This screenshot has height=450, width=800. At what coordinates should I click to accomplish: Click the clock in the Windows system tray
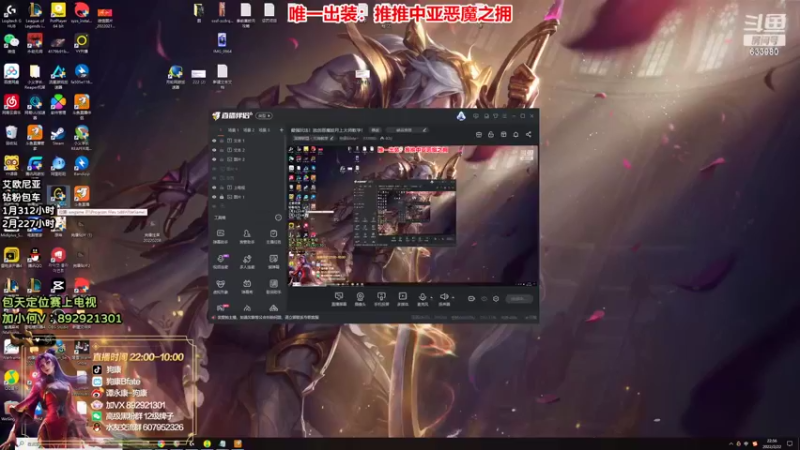772,443
